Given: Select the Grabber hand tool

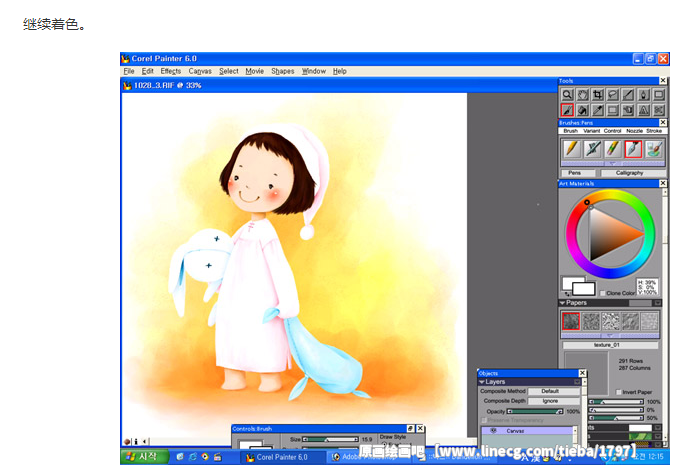Looking at the screenshot, I should click(x=582, y=95).
